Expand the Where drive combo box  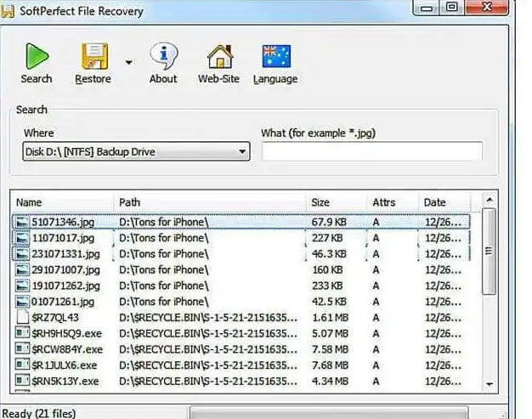(x=136, y=151)
